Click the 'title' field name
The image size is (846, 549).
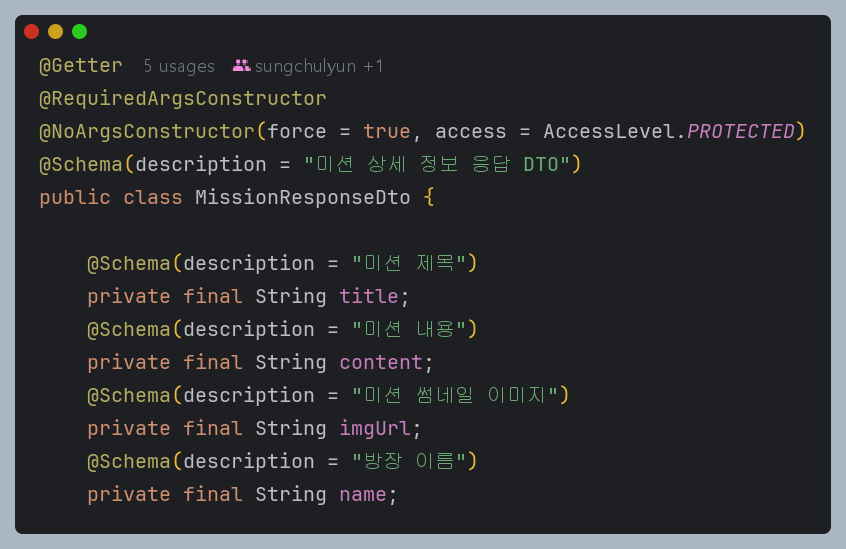(369, 296)
